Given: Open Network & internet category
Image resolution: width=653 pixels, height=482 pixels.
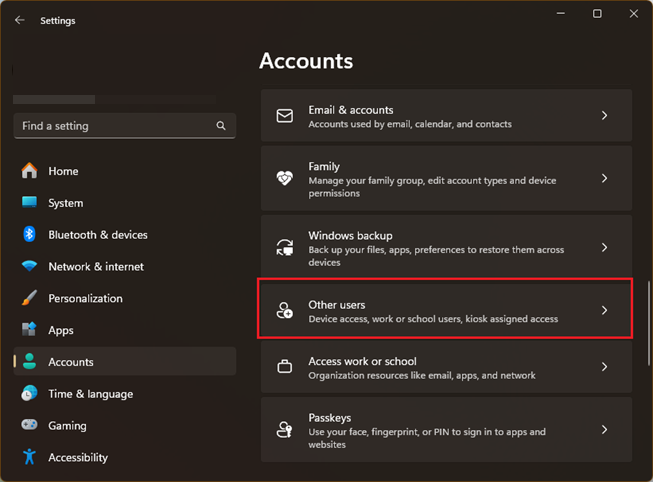Looking at the screenshot, I should coord(125,267).
